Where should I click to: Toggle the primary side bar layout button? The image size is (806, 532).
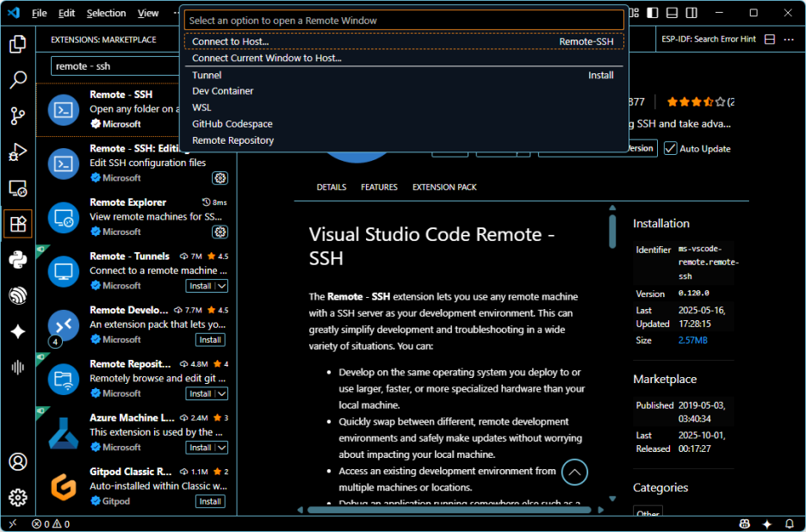(653, 13)
